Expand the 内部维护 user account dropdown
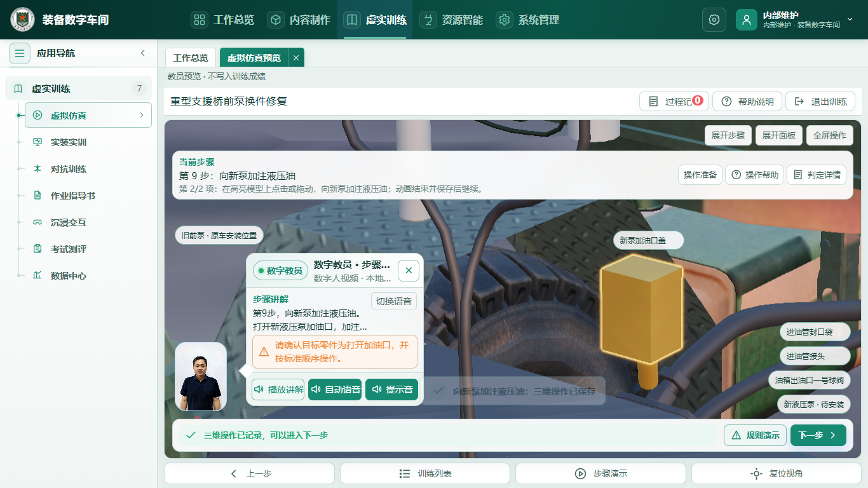This screenshot has height=488, width=868. click(850, 20)
